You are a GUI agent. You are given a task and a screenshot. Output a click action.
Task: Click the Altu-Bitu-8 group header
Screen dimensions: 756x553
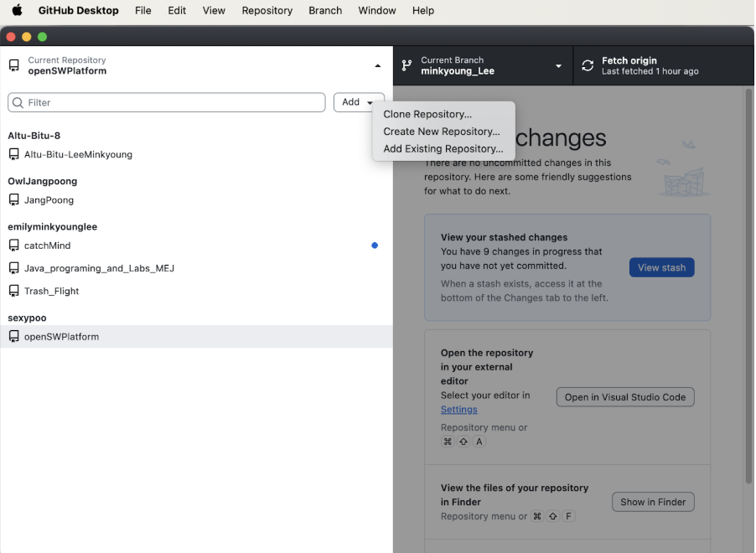pos(34,136)
